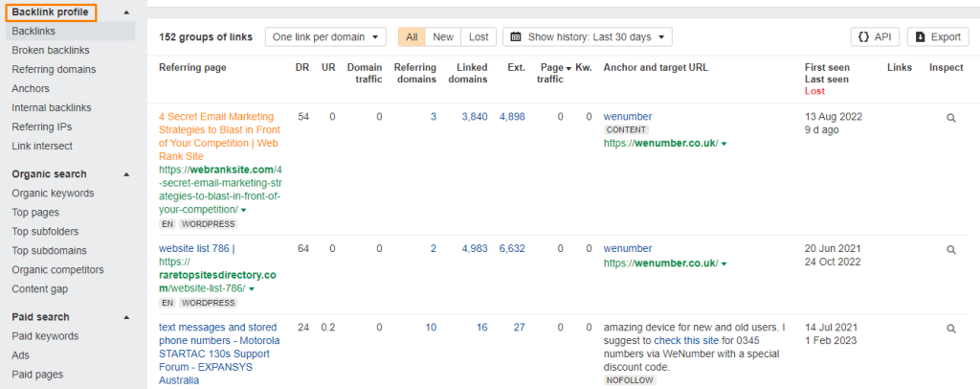Collapse the Backlink profile section
Viewport: 980px width, 389px height.
pyautogui.click(x=127, y=11)
